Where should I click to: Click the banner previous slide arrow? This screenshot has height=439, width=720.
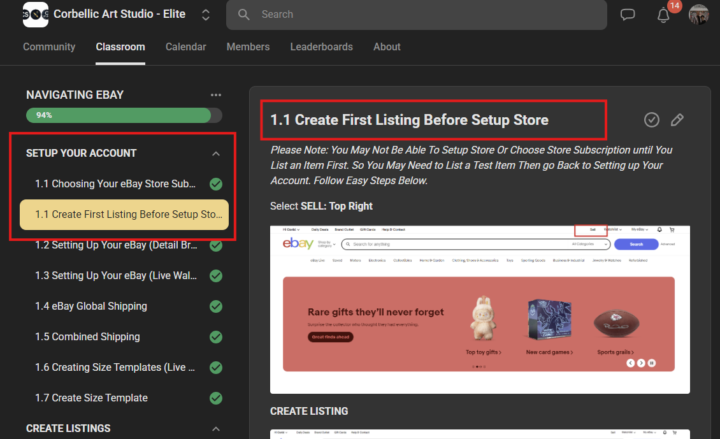[630, 363]
